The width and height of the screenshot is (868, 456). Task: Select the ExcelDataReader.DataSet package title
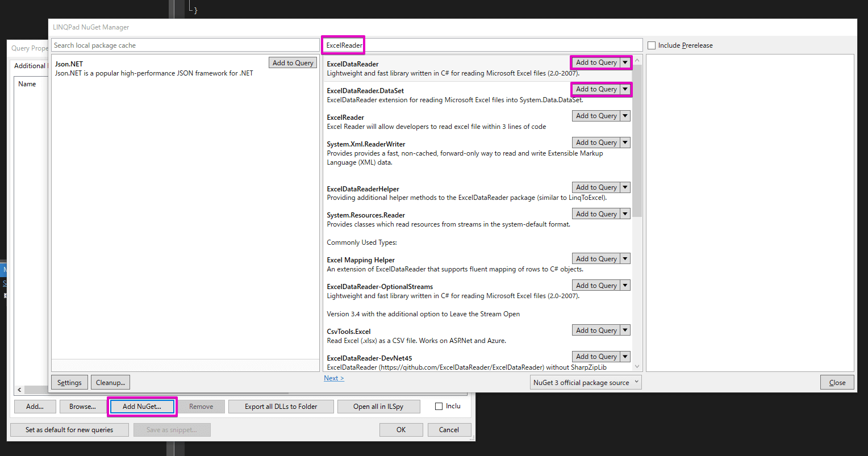coord(365,91)
